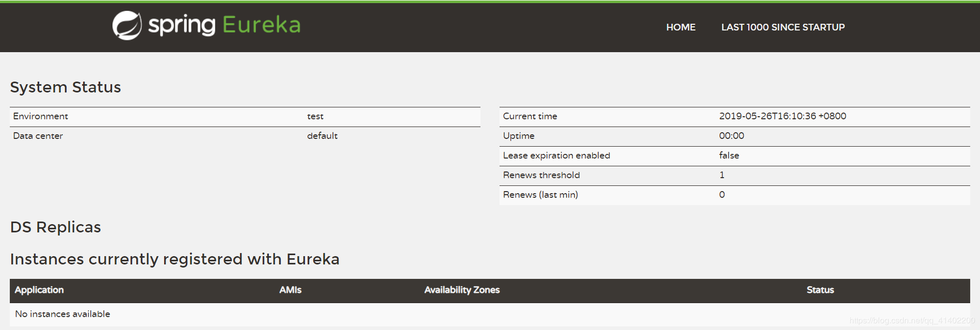Click the Application column header
The width and height of the screenshot is (980, 330).
coord(39,290)
